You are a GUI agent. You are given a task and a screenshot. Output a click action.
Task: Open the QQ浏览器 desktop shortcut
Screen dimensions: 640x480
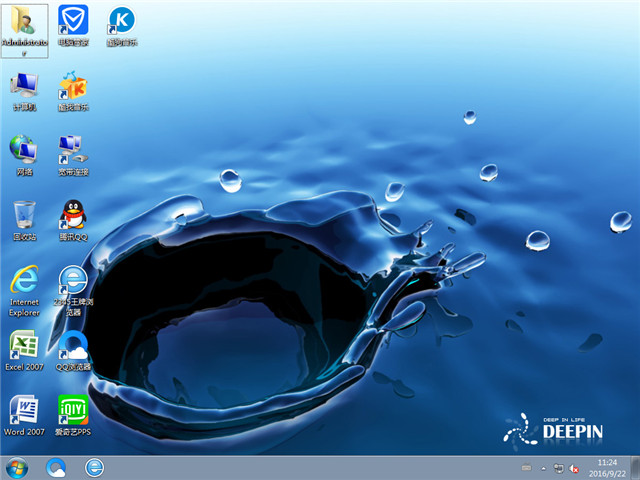[x=73, y=346]
